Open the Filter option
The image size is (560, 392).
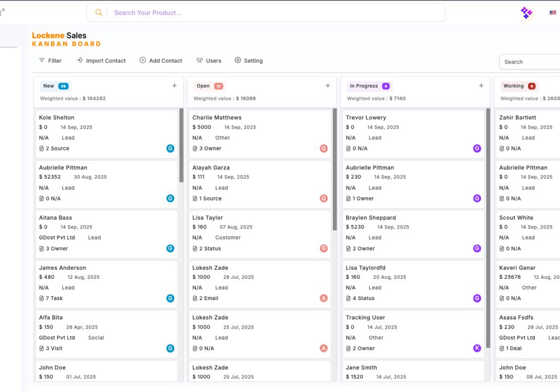tap(50, 60)
